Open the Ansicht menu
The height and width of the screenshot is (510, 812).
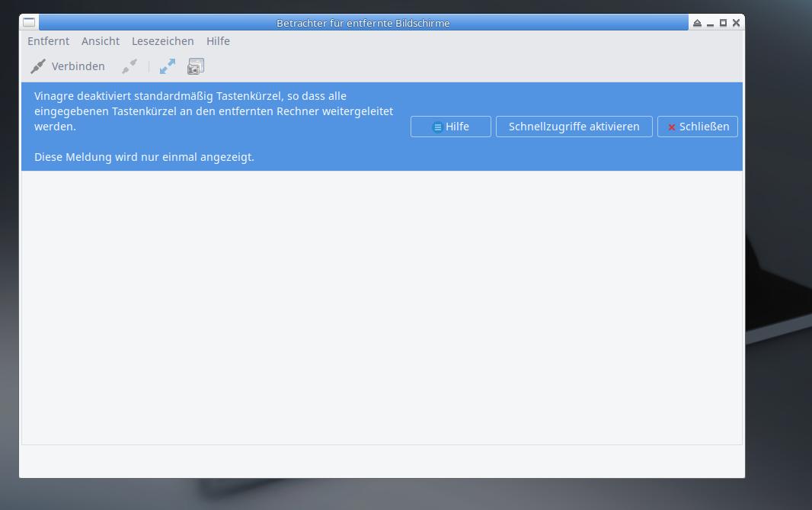pos(101,41)
